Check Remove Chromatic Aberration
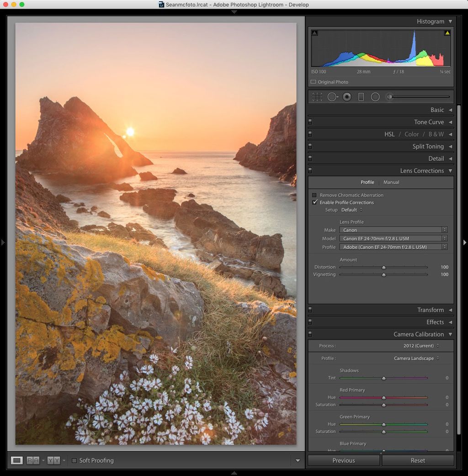 pos(314,195)
